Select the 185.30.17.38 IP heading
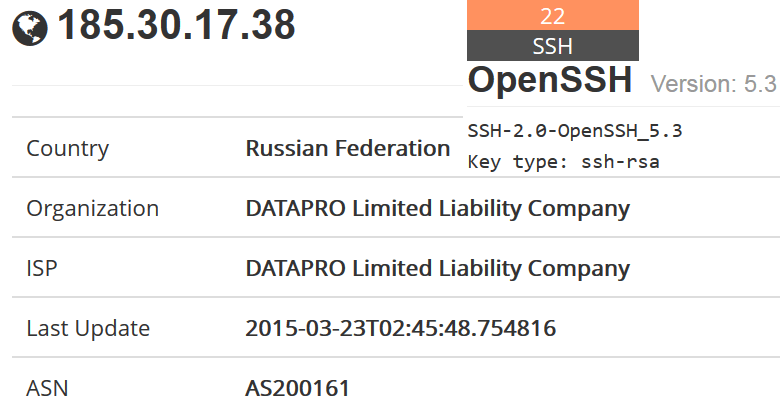 click(x=177, y=25)
